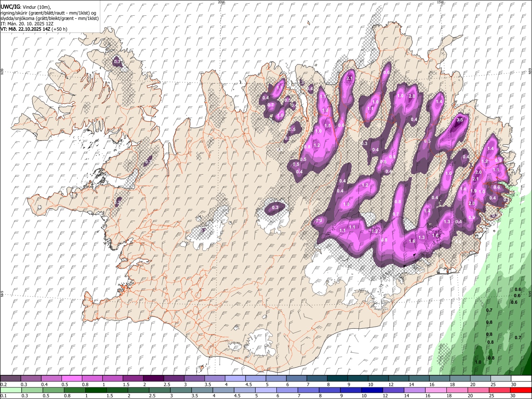Click the 0.1 label under lower legend
Screen dimensions: 532x399
click(x=3, y=396)
